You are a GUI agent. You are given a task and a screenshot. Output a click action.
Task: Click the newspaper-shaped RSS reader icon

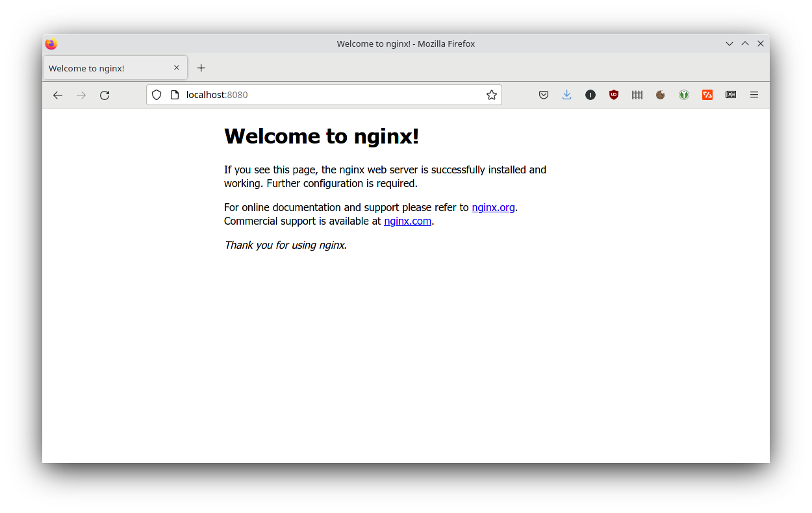coord(731,95)
